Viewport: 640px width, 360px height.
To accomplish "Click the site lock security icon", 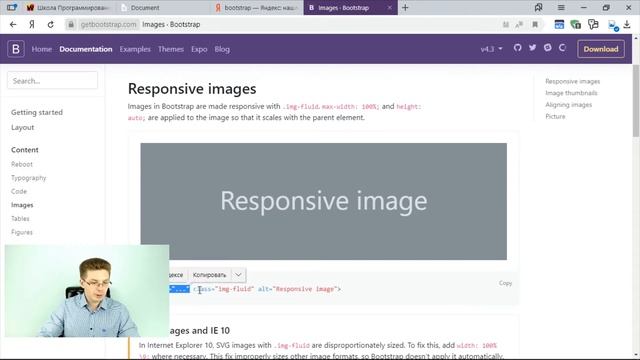I will [x=71, y=24].
